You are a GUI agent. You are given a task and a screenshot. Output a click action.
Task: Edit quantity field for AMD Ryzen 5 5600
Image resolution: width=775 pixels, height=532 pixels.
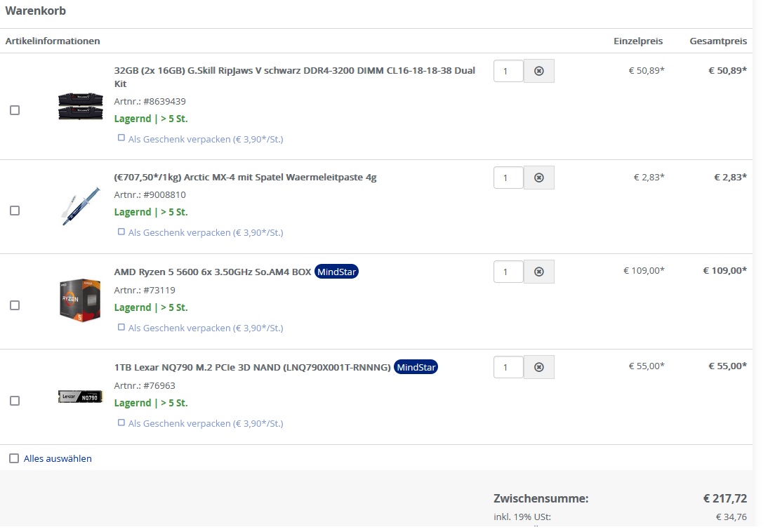508,272
